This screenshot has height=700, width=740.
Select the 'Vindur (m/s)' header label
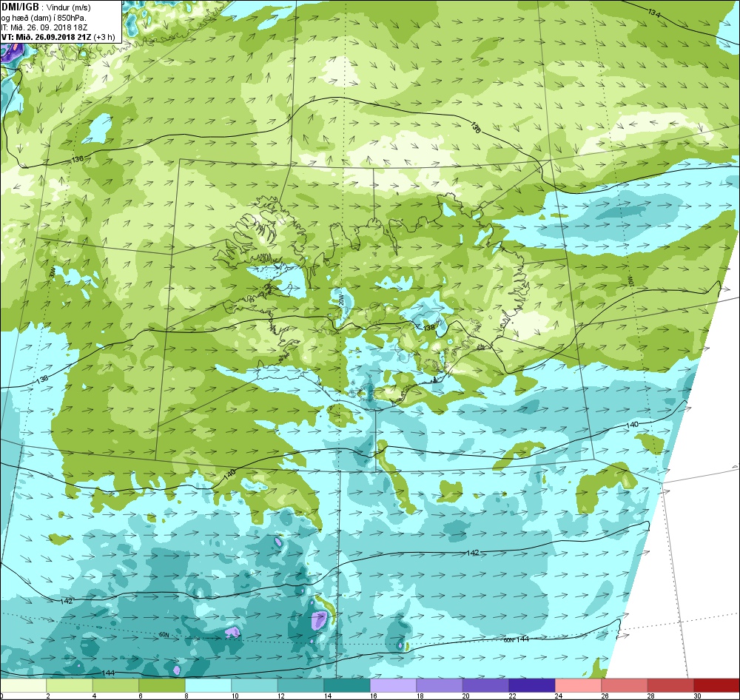coord(68,8)
